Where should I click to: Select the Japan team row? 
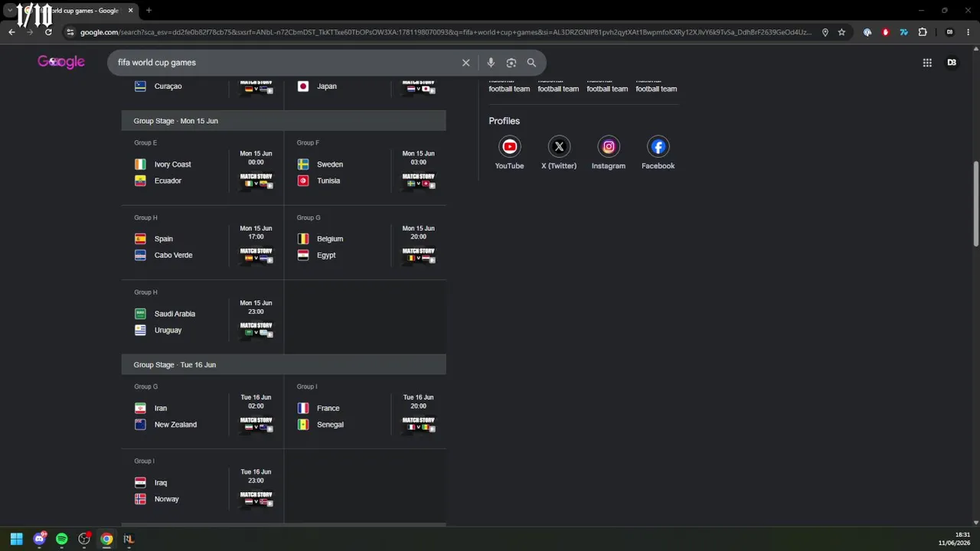point(343,86)
